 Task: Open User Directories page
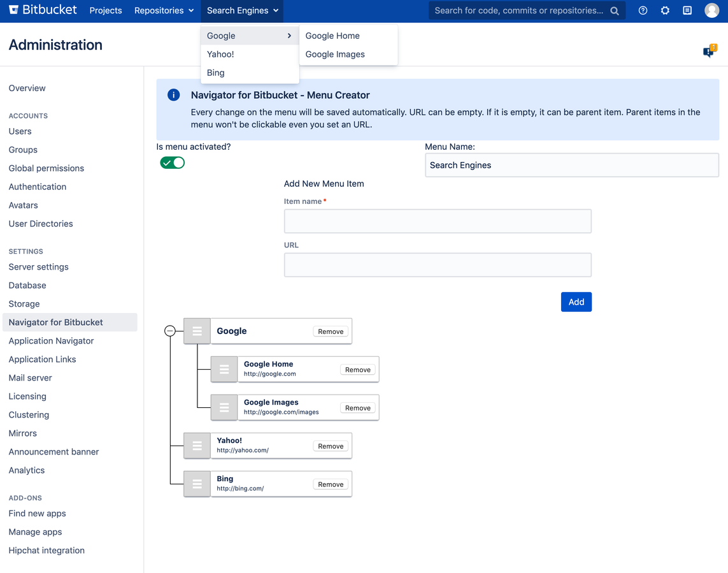(41, 224)
